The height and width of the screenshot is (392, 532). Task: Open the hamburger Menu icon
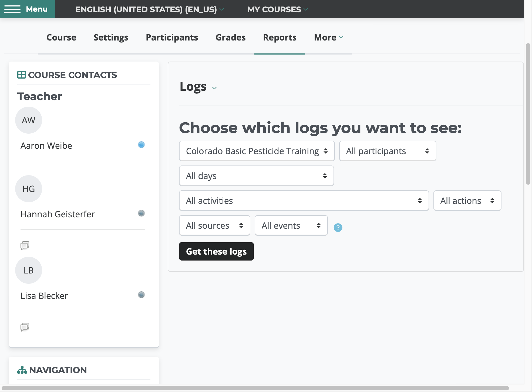click(12, 9)
